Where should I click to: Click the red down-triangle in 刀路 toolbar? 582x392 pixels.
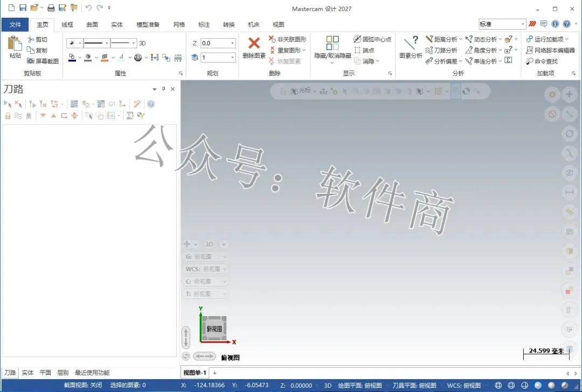43,116
